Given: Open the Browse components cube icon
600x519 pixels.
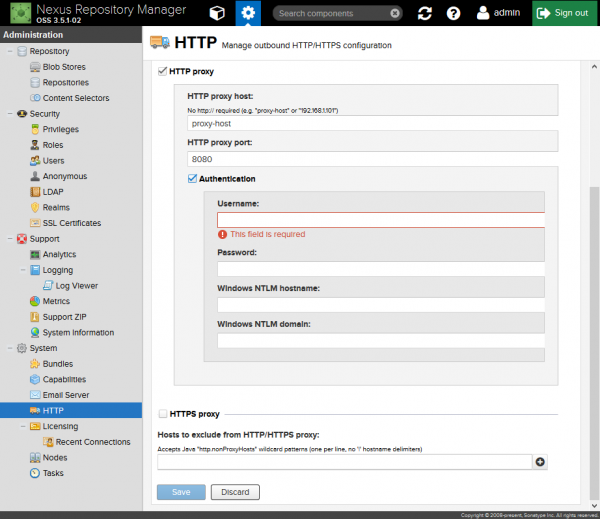Looking at the screenshot, I should click(x=217, y=13).
